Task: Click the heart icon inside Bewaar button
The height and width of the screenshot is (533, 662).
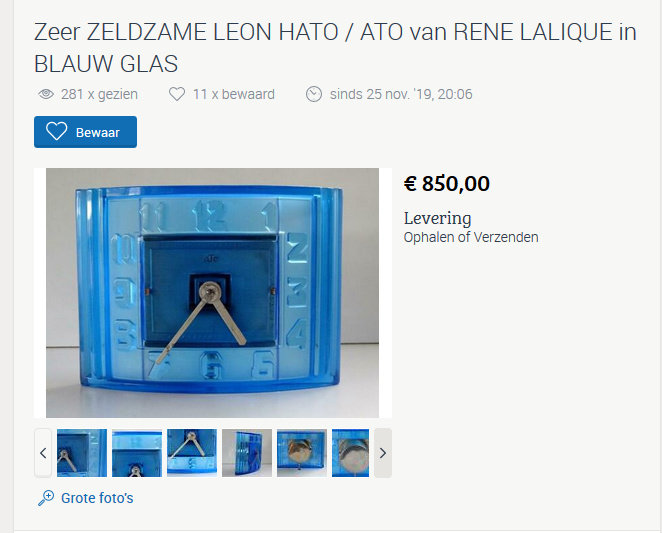Action: 57,131
